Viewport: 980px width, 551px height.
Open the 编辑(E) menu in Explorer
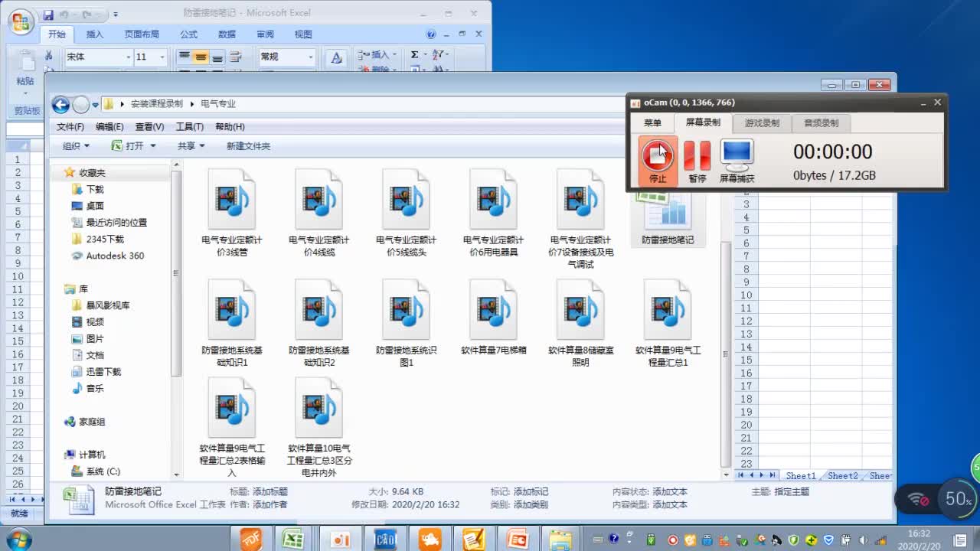[109, 127]
